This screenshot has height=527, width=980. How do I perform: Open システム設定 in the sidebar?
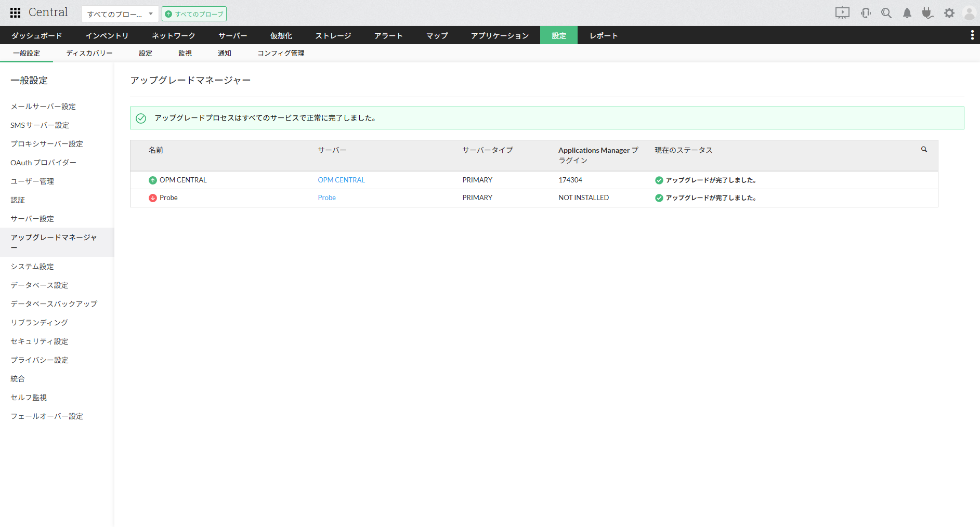[32, 267]
